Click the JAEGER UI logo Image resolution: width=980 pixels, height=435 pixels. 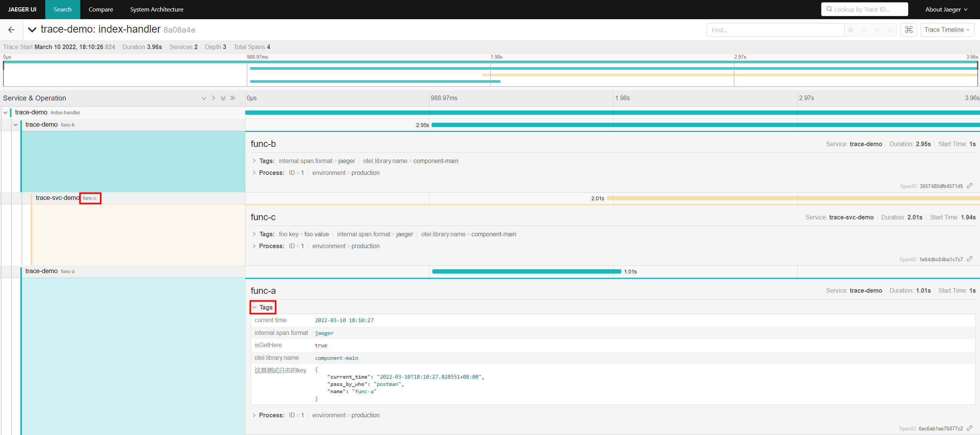[x=22, y=9]
